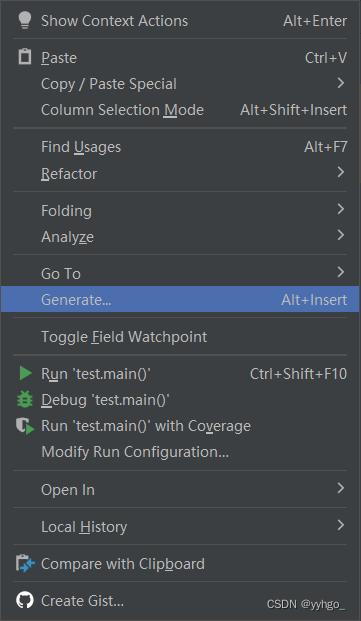Click the GitHub Create Gist icon
Image resolution: width=361 pixels, height=621 pixels.
click(x=25, y=600)
